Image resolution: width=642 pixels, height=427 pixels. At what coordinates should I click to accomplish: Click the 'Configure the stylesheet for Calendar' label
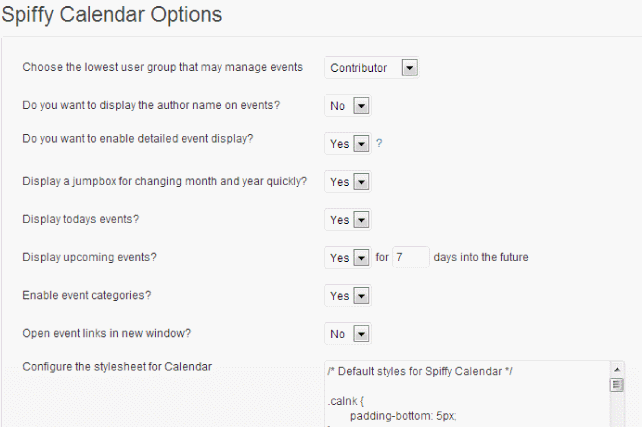point(117,366)
